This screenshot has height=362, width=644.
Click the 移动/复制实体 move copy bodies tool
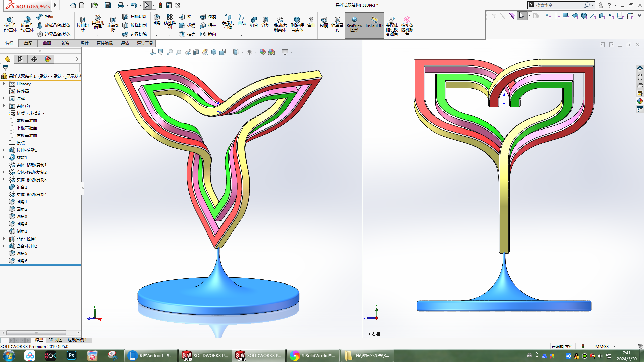[x=280, y=24]
